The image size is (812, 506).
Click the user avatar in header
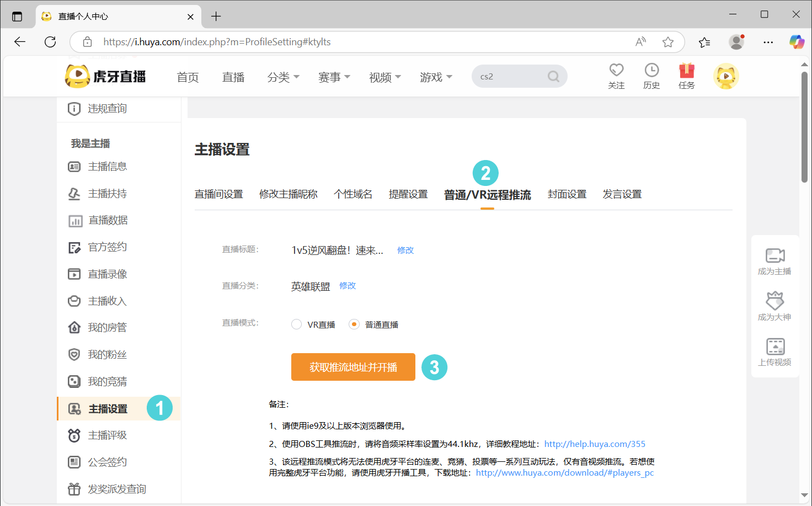tap(726, 77)
